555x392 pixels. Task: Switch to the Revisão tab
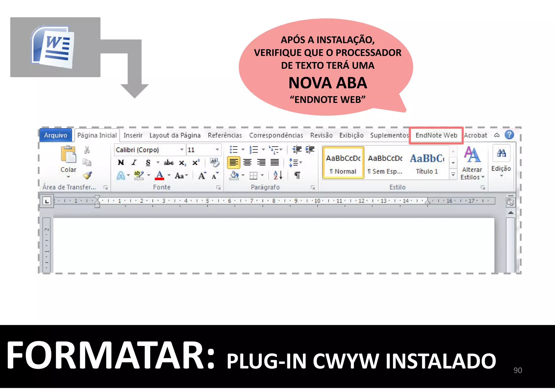(321, 135)
